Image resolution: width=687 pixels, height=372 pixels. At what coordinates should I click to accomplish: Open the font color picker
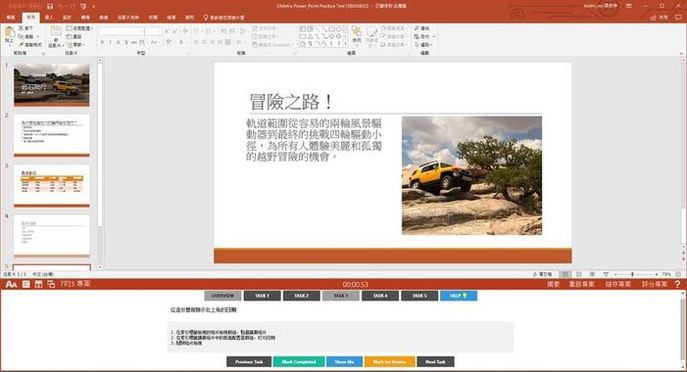tap(182, 43)
